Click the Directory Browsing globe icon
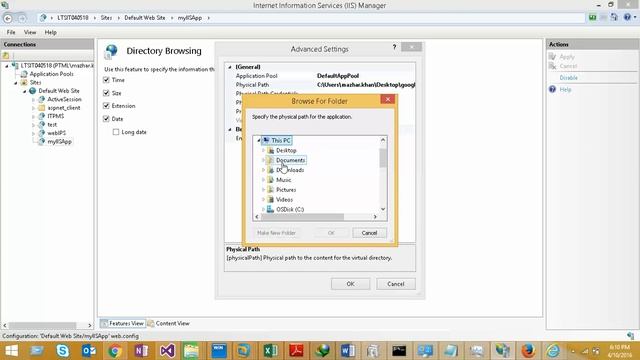This screenshot has height=360, width=640. point(111,51)
